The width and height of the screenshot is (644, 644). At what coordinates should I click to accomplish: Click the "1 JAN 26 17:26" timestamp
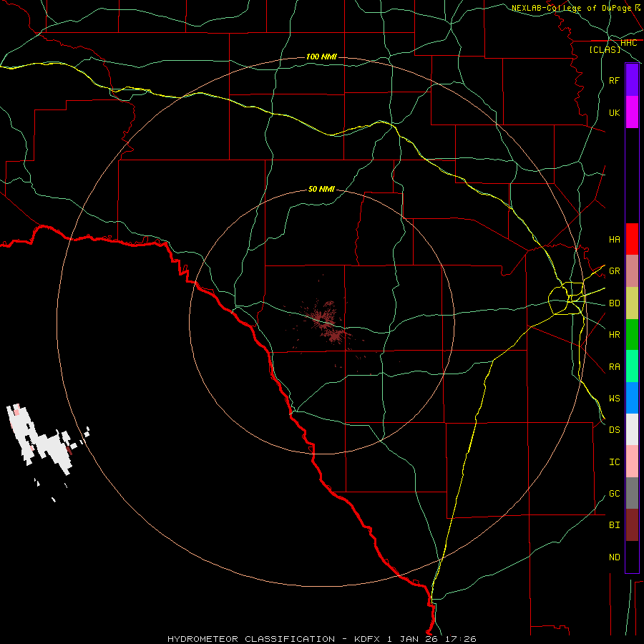point(431,639)
